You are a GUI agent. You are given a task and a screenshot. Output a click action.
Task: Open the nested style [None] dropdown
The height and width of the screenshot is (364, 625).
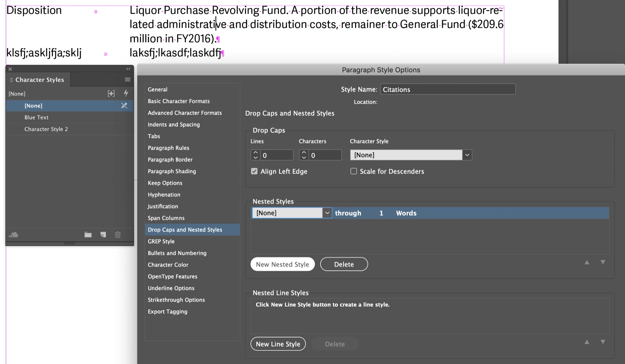pos(327,213)
